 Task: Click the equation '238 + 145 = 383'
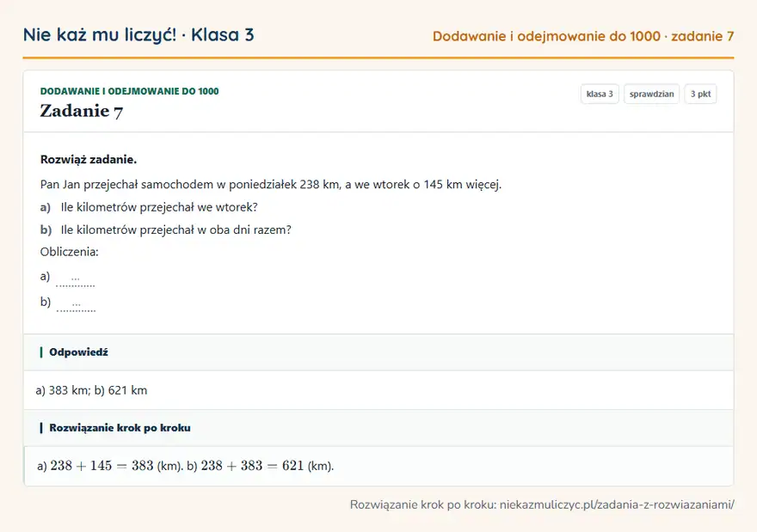[x=102, y=466]
